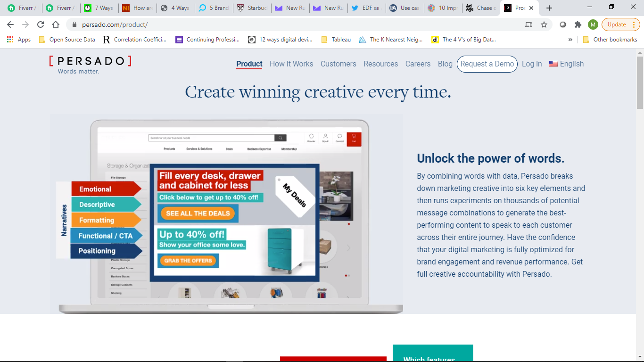Click Request a Demo button
Viewport: 644px width, 362px height.
click(x=487, y=64)
